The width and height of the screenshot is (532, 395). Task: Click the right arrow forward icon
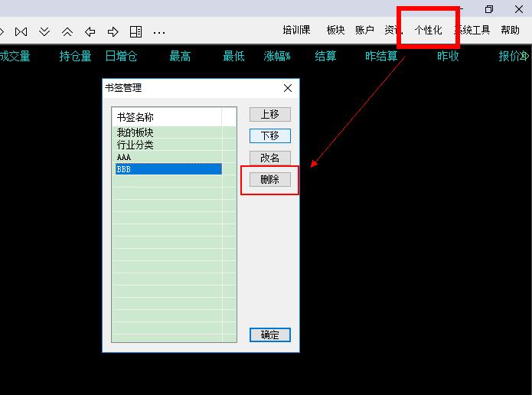click(x=113, y=31)
